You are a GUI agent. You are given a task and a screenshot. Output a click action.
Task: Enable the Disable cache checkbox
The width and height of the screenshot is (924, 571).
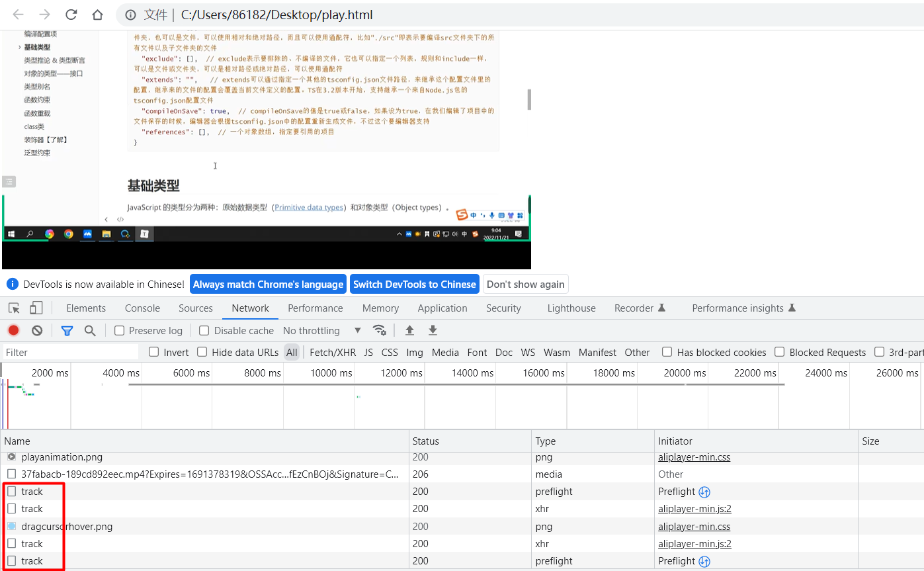[204, 330]
